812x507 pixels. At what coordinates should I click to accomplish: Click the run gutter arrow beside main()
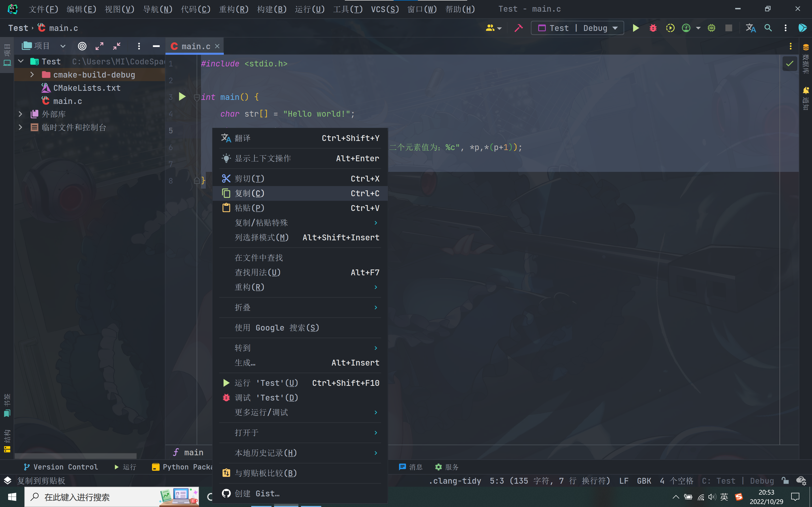coord(182,97)
